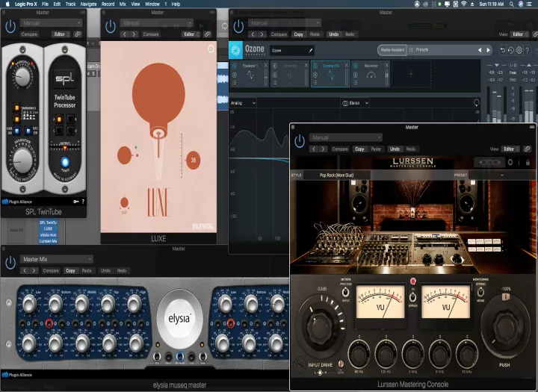
Task: Click the ear icon at Ozone spectrum corner
Action: click(476, 102)
